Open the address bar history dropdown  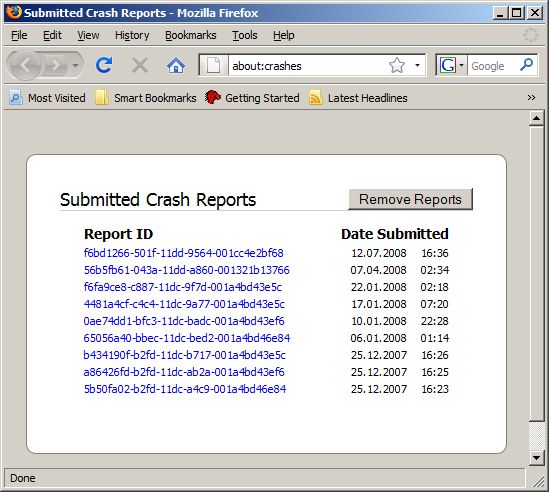click(417, 65)
